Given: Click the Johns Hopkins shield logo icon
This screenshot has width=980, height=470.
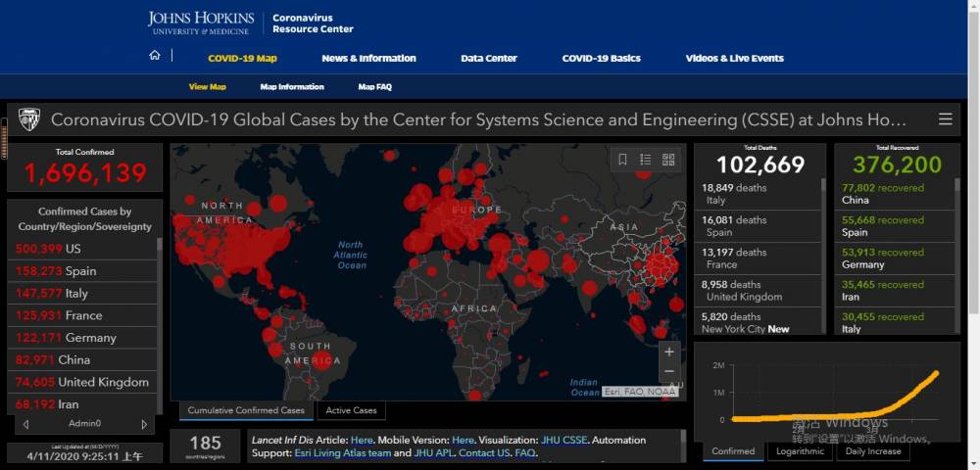Looking at the screenshot, I should click(28, 118).
